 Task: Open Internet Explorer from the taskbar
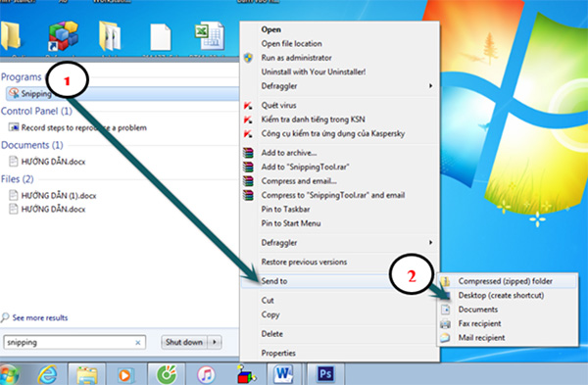click(x=48, y=374)
